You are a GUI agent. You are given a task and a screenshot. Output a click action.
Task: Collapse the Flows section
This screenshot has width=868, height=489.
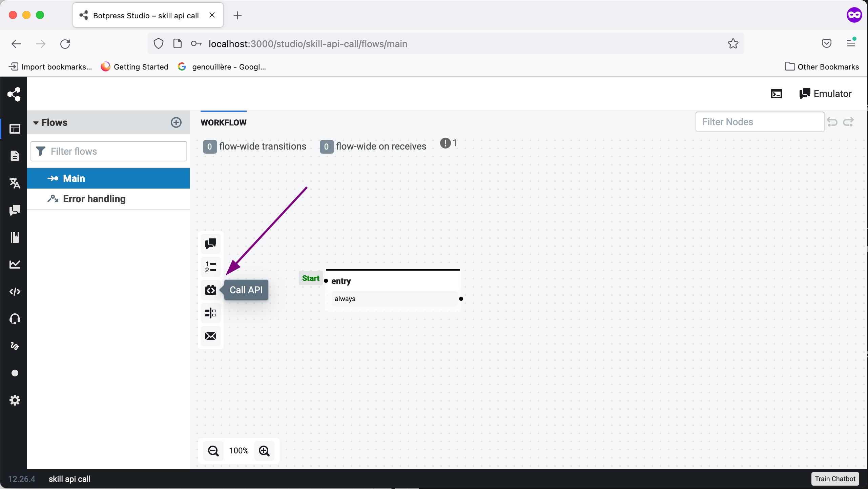(37, 123)
